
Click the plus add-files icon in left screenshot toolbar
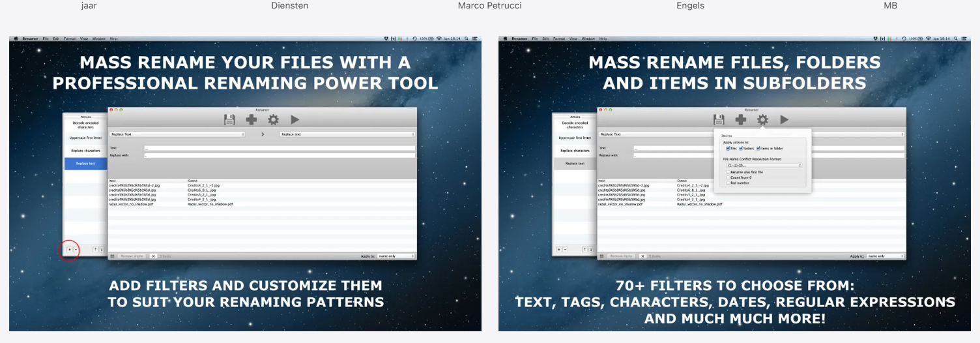click(252, 120)
